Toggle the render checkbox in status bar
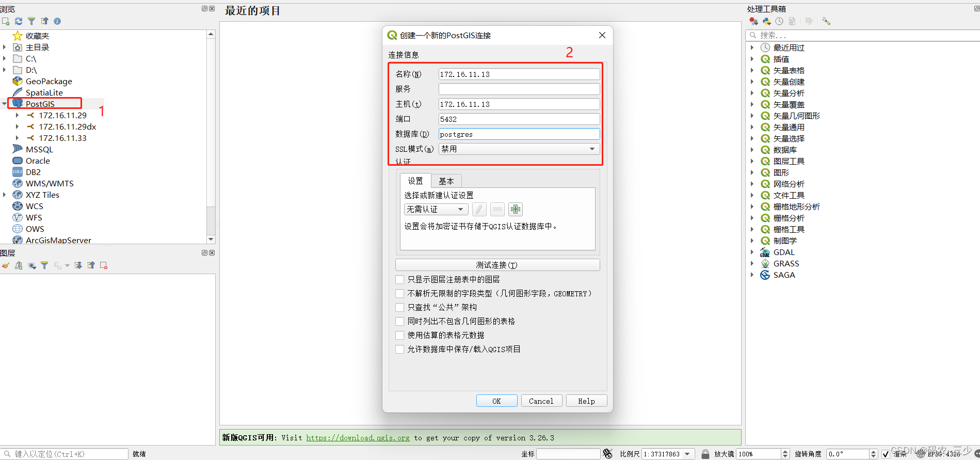Image resolution: width=980 pixels, height=460 pixels. 886,454
